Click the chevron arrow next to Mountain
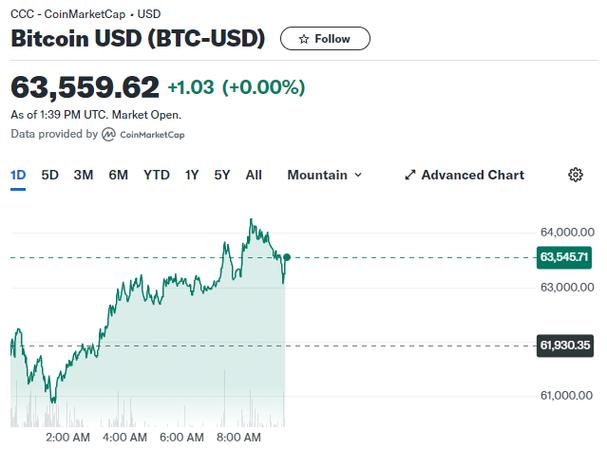 [x=358, y=175]
